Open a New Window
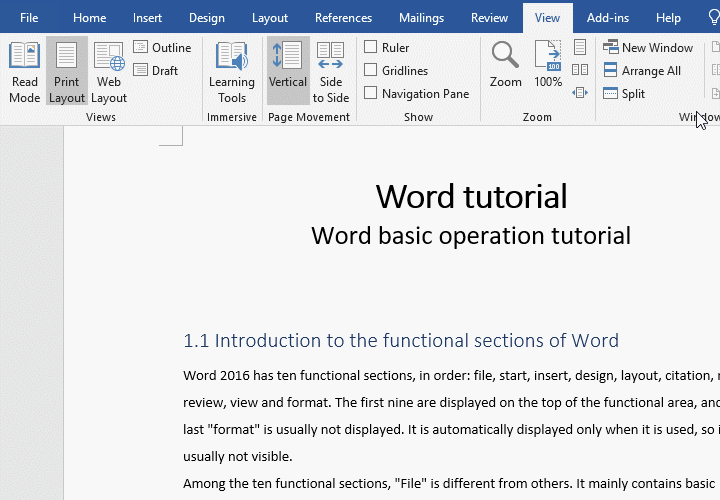This screenshot has height=500, width=720. pyautogui.click(x=648, y=47)
